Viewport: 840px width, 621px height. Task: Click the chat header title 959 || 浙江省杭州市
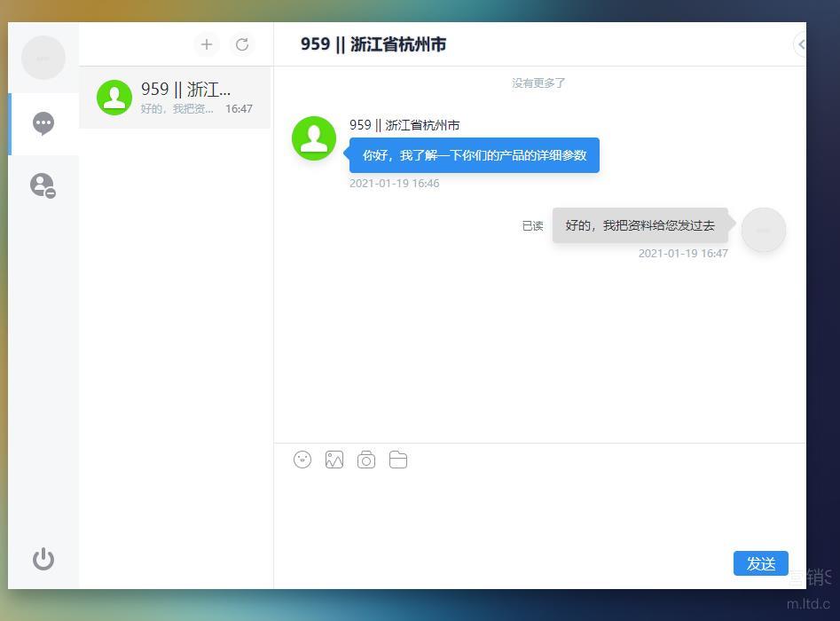373,44
